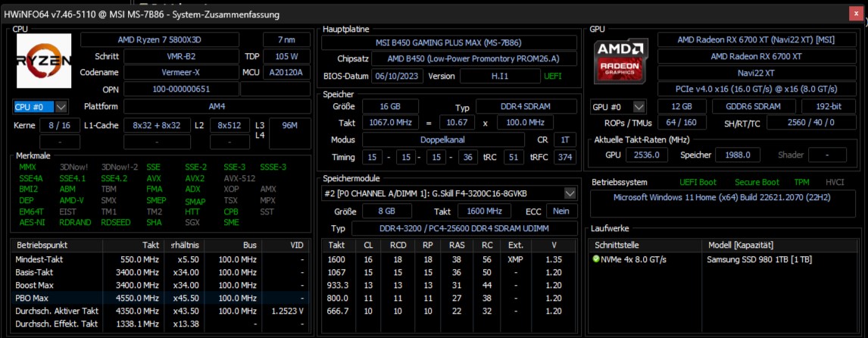Click the 8 / 16 cores value
Image resolution: width=868 pixels, height=338 pixels.
(x=59, y=126)
